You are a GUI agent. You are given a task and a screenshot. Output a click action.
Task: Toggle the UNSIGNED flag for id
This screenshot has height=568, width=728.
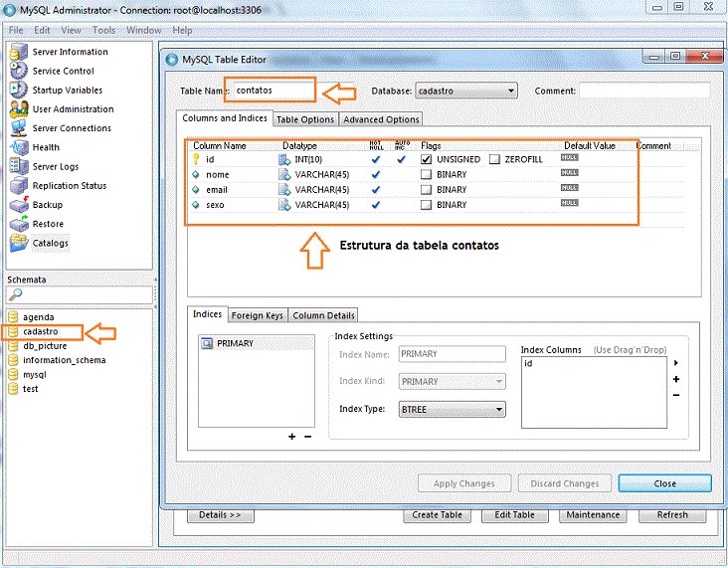(427, 159)
